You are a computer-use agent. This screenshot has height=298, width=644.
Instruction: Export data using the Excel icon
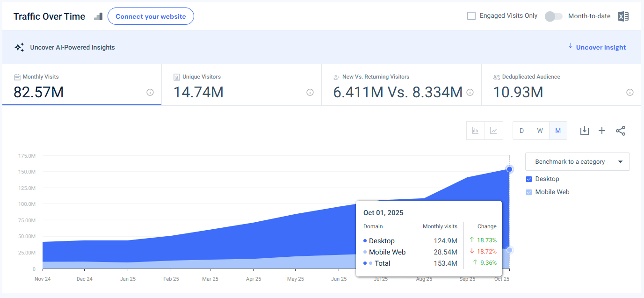tap(623, 16)
